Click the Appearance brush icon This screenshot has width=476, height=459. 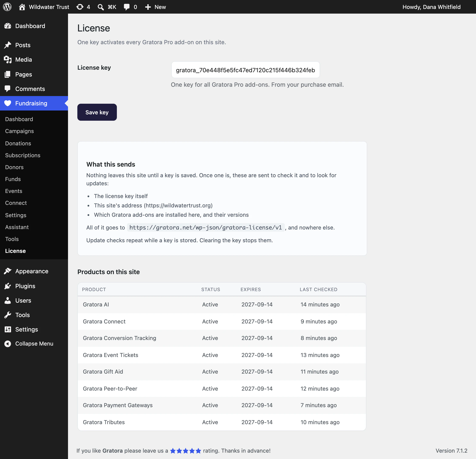pos(8,271)
